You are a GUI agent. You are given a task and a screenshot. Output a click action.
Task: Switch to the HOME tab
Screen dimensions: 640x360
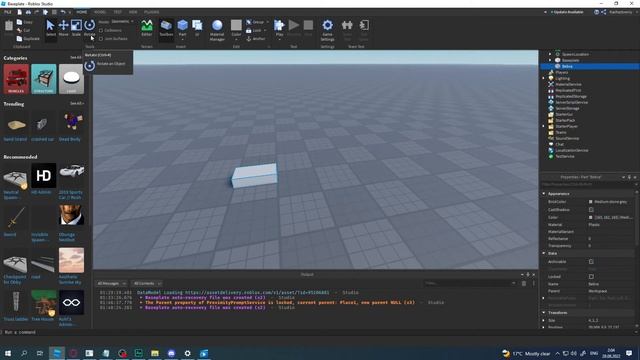(82, 12)
